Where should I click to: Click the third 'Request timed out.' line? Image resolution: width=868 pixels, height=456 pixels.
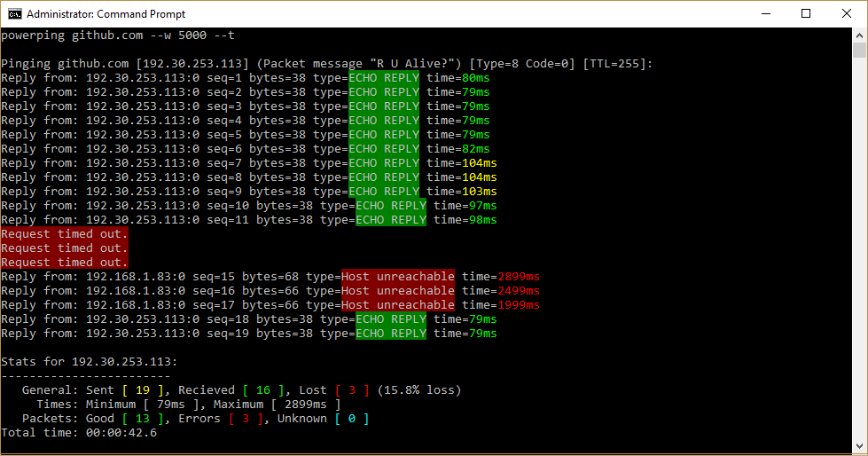click(65, 263)
